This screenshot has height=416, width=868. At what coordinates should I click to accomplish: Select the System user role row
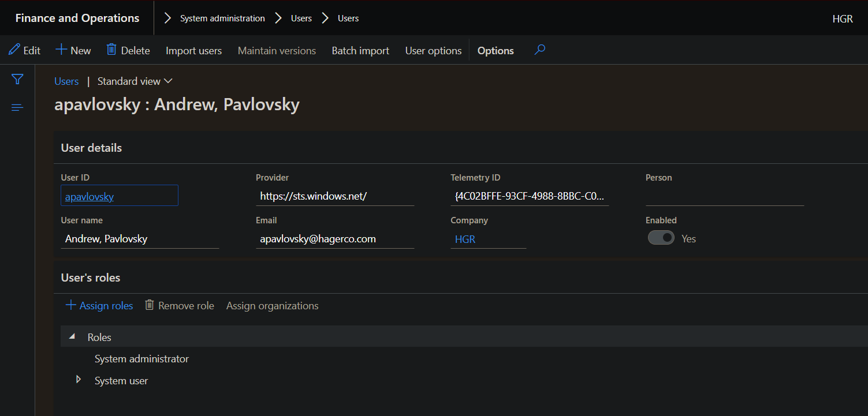464,381
